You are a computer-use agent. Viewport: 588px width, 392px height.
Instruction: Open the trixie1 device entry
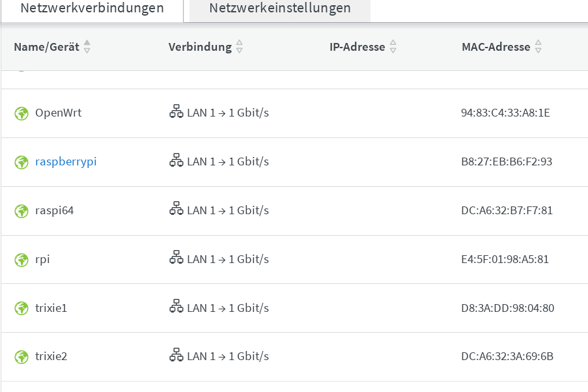pos(51,307)
